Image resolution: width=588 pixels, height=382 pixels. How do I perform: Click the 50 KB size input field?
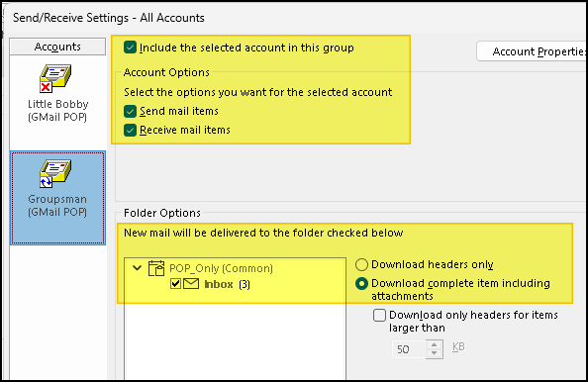[410, 349]
